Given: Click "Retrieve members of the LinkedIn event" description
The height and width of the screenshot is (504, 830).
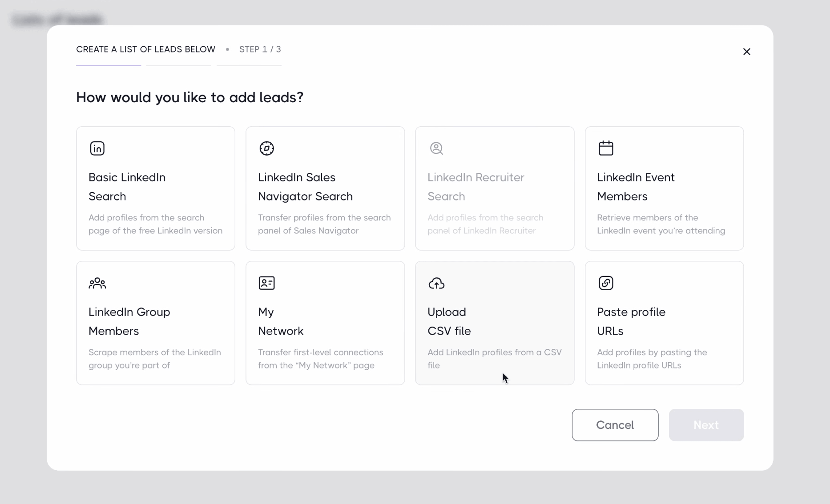Looking at the screenshot, I should 661,224.
